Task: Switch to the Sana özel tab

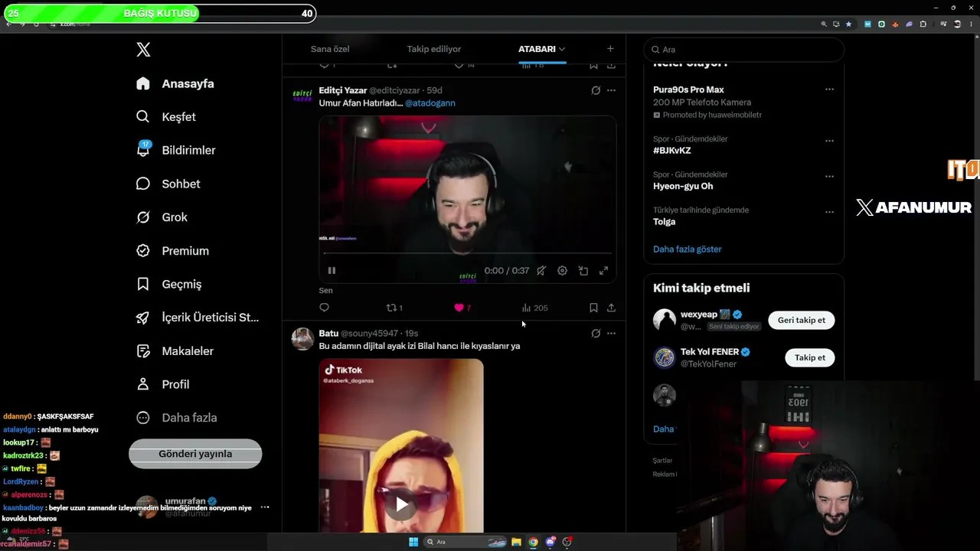Action: tap(330, 49)
